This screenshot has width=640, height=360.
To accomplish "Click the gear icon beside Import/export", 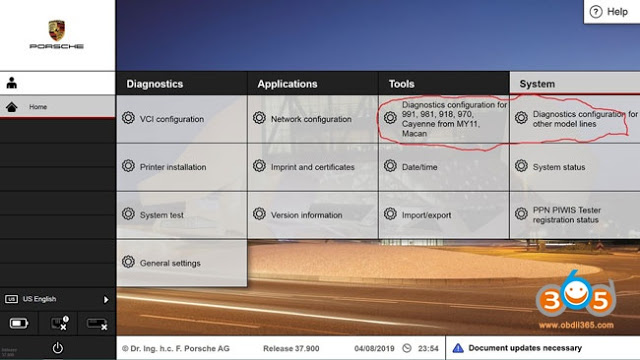I will pyautogui.click(x=390, y=214).
